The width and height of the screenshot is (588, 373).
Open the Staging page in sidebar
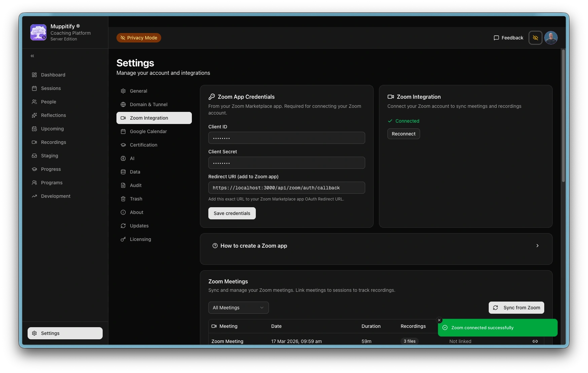(49, 156)
